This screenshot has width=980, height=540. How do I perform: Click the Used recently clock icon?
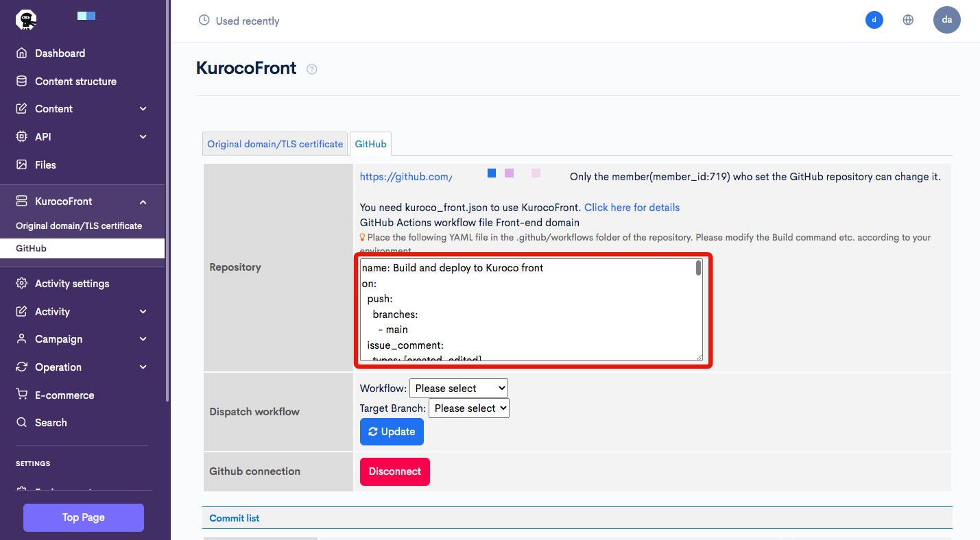[x=204, y=21]
